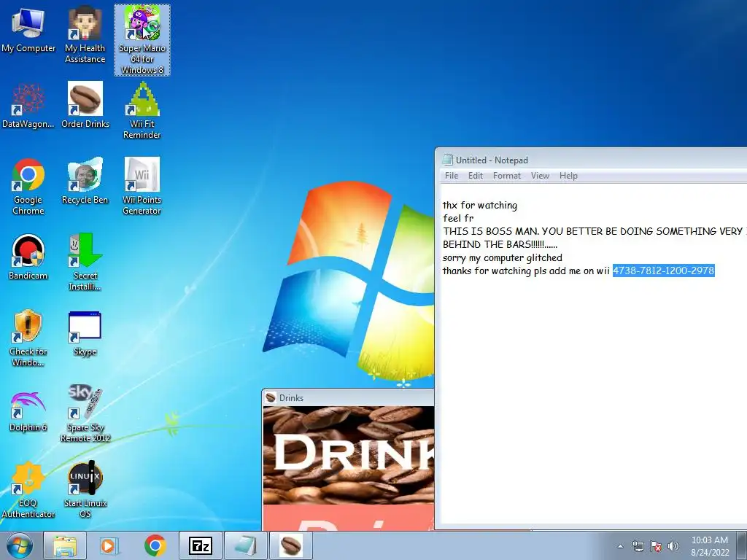Select the Wii Fit Reminder shortcut
The height and width of the screenshot is (560, 747).
[142, 111]
